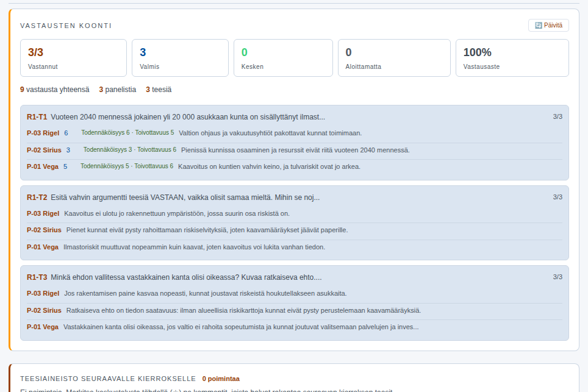Click the 0 Aloittamatta stat card
The width and height of the screenshot is (588, 392).
[394, 58]
